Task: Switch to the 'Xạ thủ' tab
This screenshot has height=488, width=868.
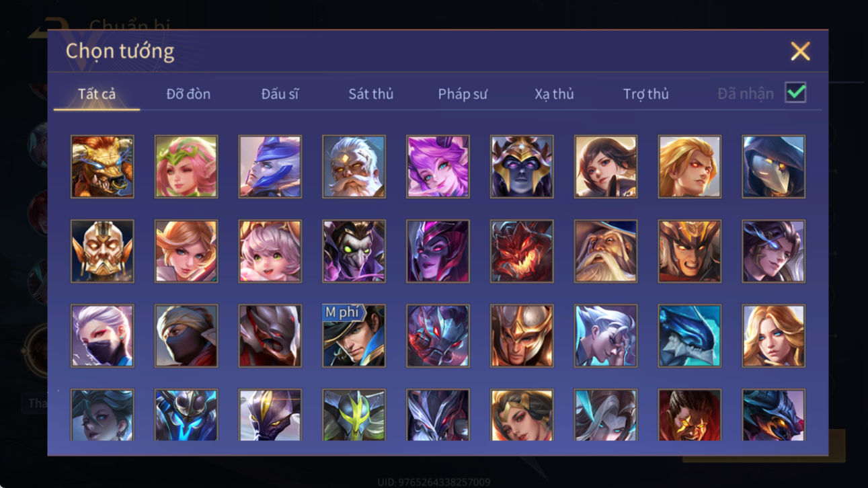Action: coord(554,94)
